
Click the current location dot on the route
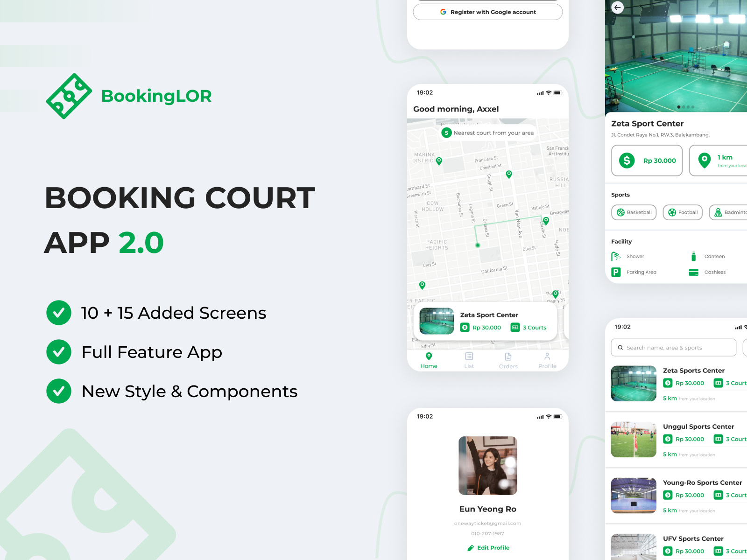[x=478, y=245]
